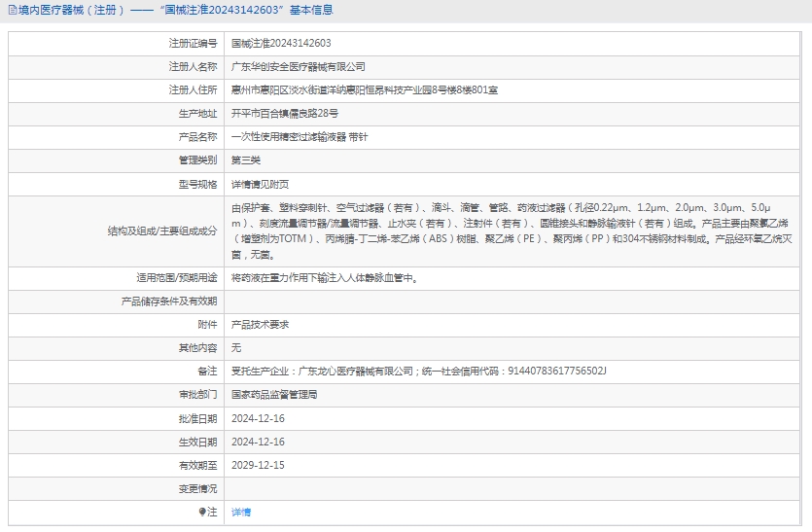Select product name 一次性使用精密过滤输液器 带针
This screenshot has height=532, width=812.
300,137
